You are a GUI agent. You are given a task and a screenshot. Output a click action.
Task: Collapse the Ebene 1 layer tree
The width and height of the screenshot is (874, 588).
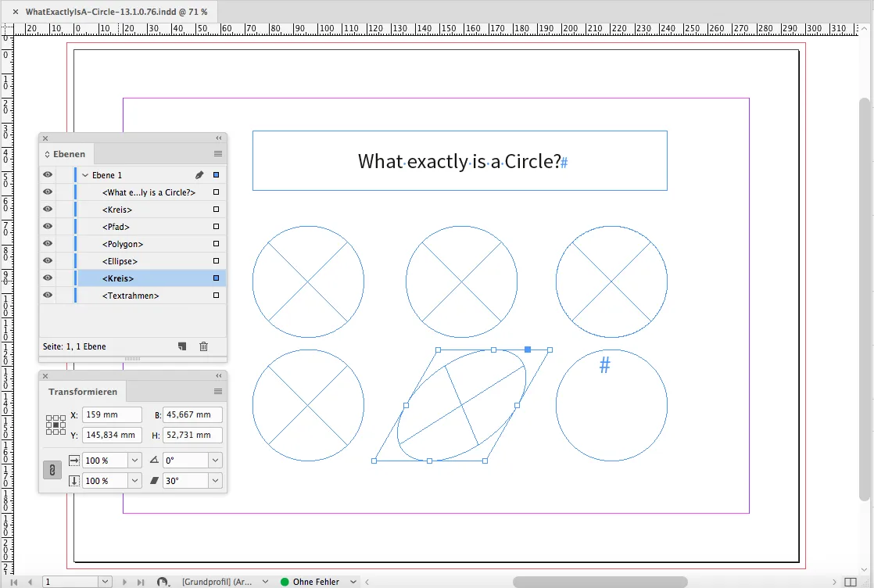click(84, 174)
